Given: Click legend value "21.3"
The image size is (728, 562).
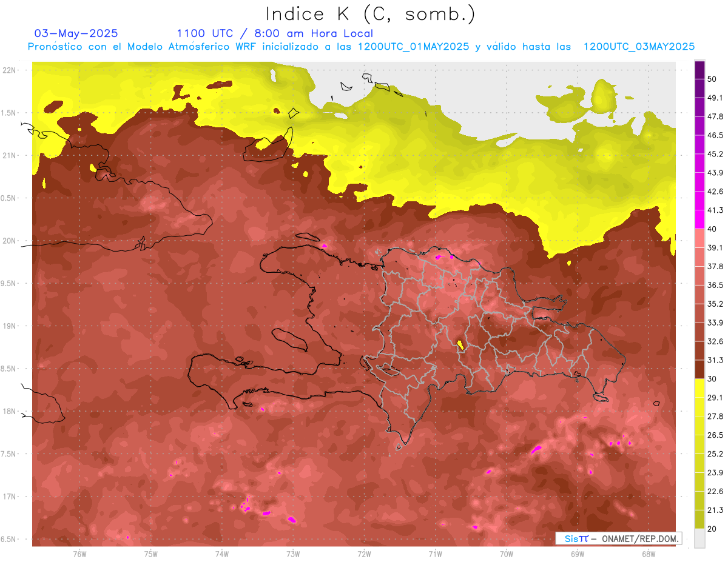Looking at the screenshot, I should tap(715, 510).
